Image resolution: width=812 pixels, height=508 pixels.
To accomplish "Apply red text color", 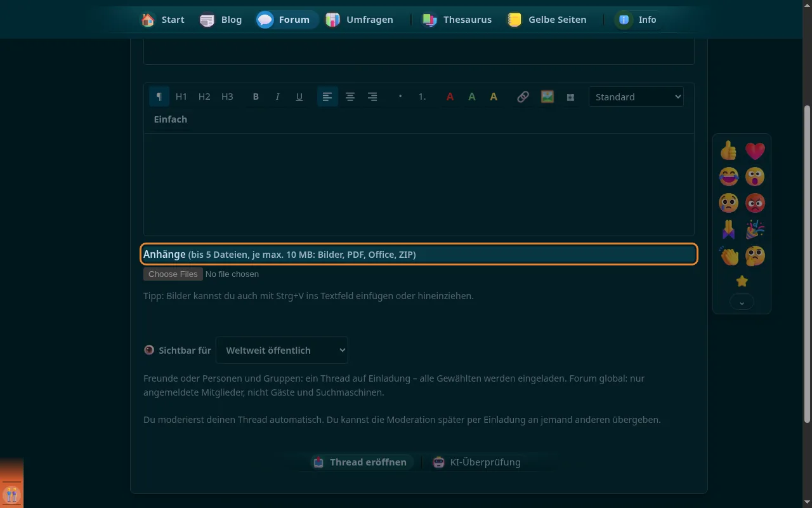I will [x=450, y=97].
